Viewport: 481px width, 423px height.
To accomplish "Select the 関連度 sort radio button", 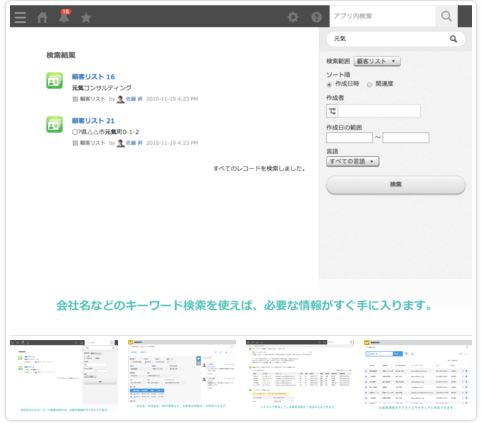I will [x=369, y=84].
